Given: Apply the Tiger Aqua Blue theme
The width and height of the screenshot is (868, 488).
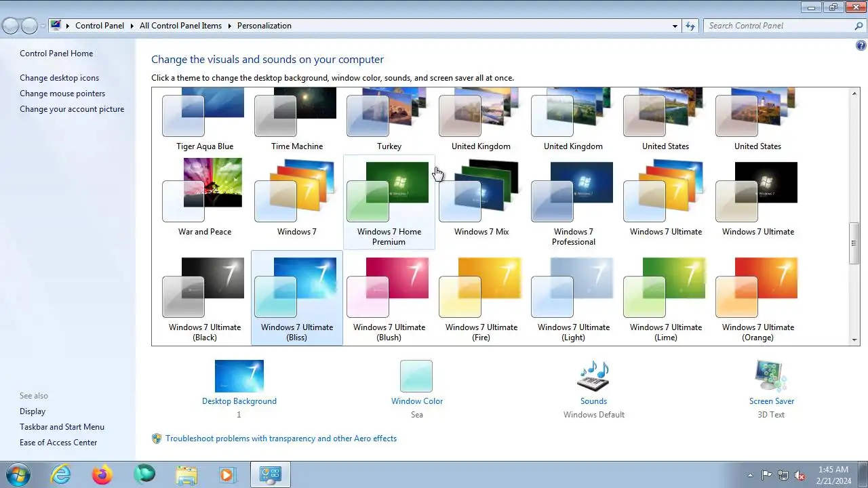Looking at the screenshot, I should 205,119.
